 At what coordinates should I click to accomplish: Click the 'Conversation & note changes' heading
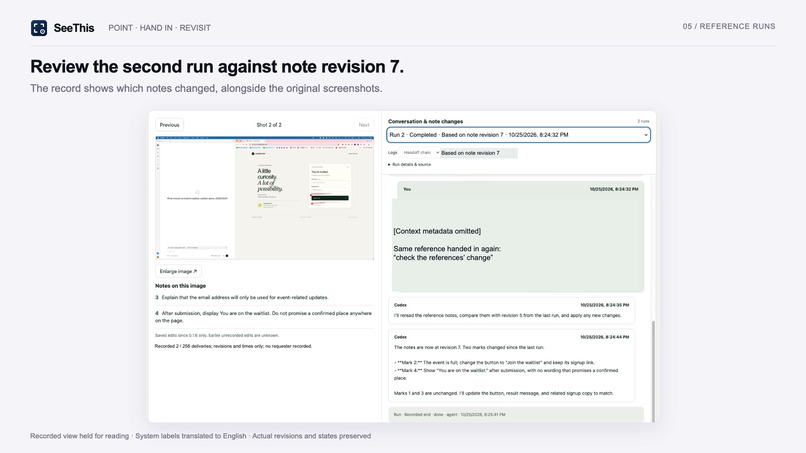pyautogui.click(x=425, y=121)
